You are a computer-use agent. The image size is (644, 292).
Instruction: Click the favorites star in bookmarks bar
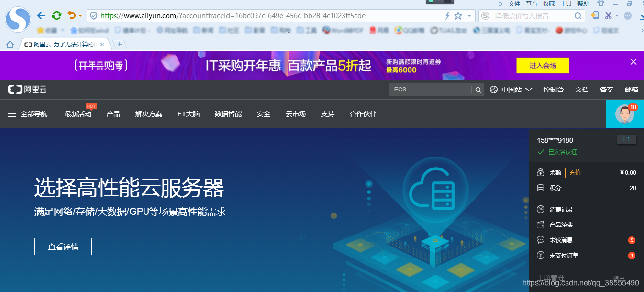pos(40,30)
